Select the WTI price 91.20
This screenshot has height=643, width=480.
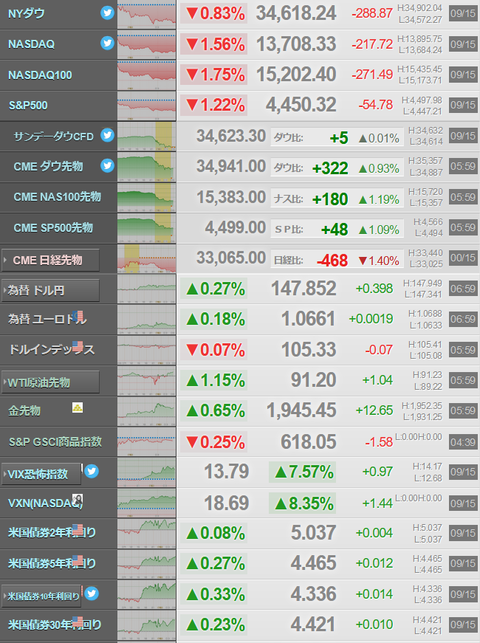314,380
